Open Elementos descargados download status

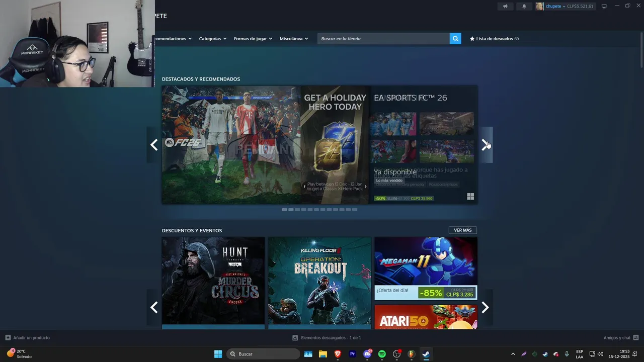pyautogui.click(x=327, y=338)
